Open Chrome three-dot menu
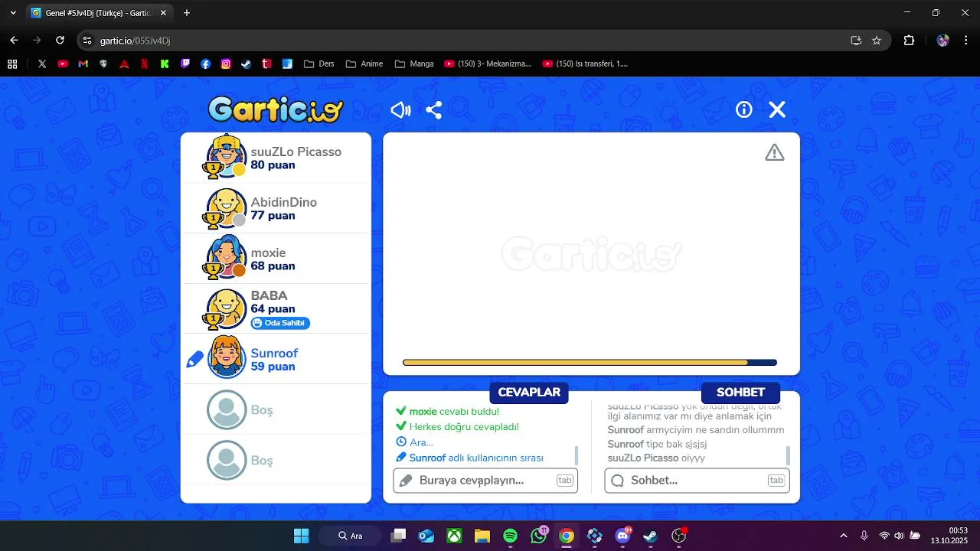The width and height of the screenshot is (980, 551). [965, 41]
